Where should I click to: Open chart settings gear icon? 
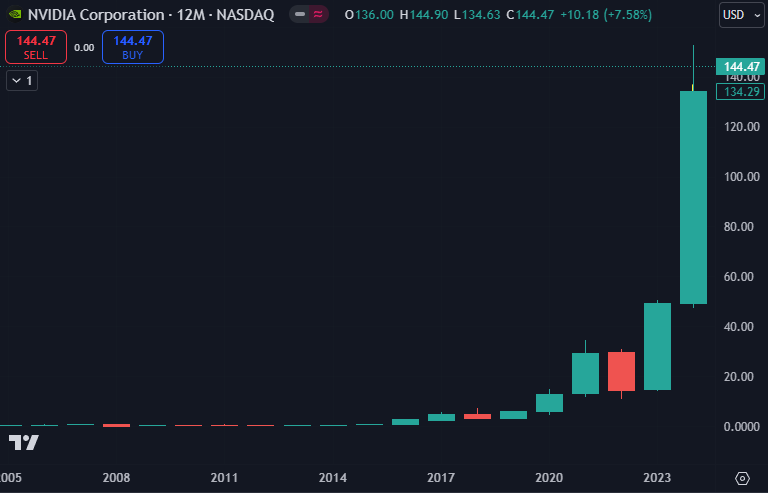(742, 478)
